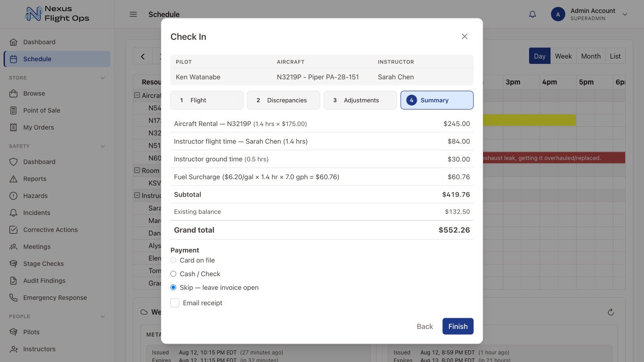Switch schedule to Month view
The height and width of the screenshot is (362, 644).
tap(591, 56)
